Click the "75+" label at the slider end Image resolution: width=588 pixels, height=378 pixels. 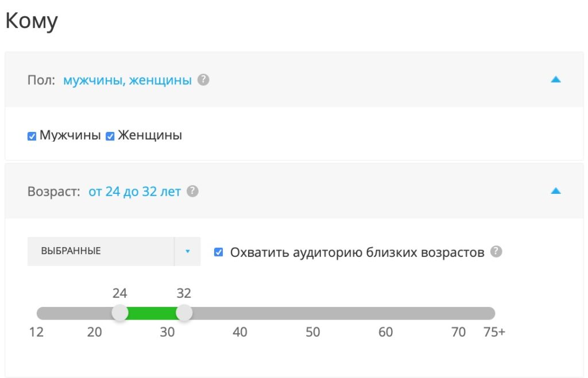[x=494, y=332]
